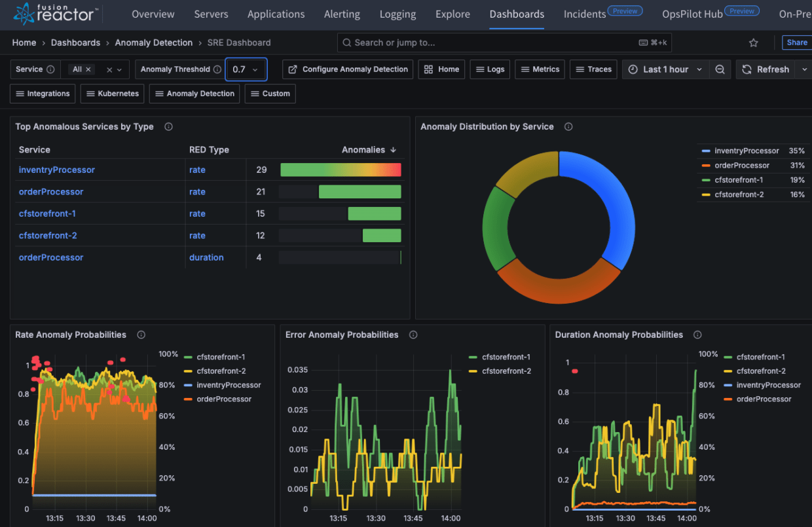This screenshot has height=527, width=812.
Task: Click the star icon to favorite the dashboard
Action: coord(753,43)
